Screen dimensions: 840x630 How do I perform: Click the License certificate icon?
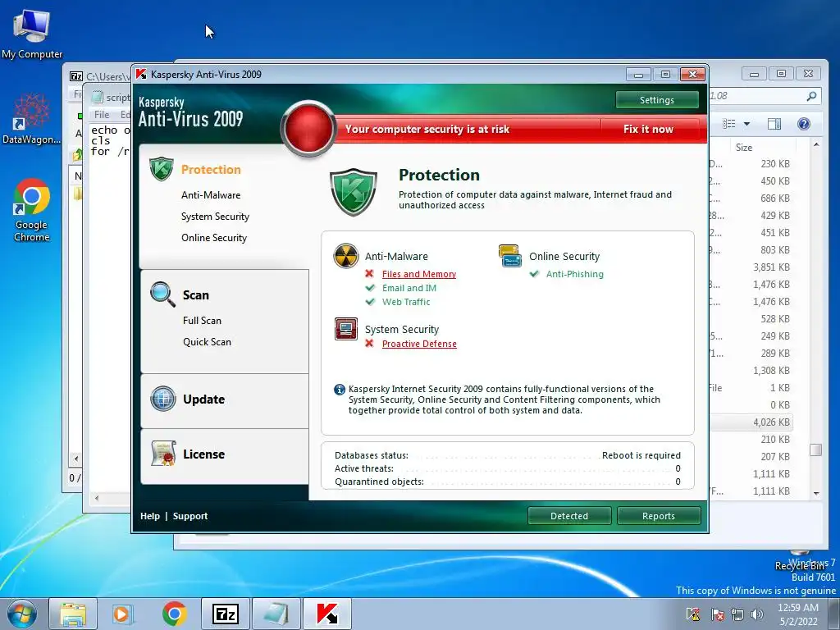163,453
